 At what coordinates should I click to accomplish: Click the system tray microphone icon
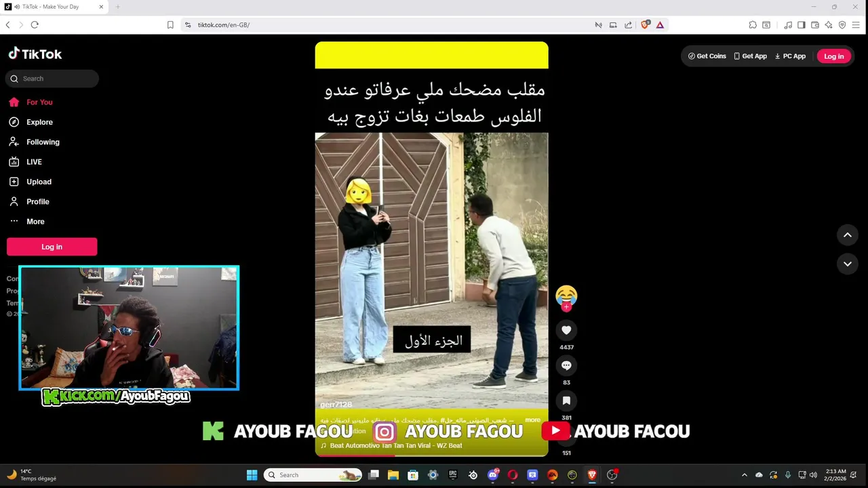tap(787, 475)
